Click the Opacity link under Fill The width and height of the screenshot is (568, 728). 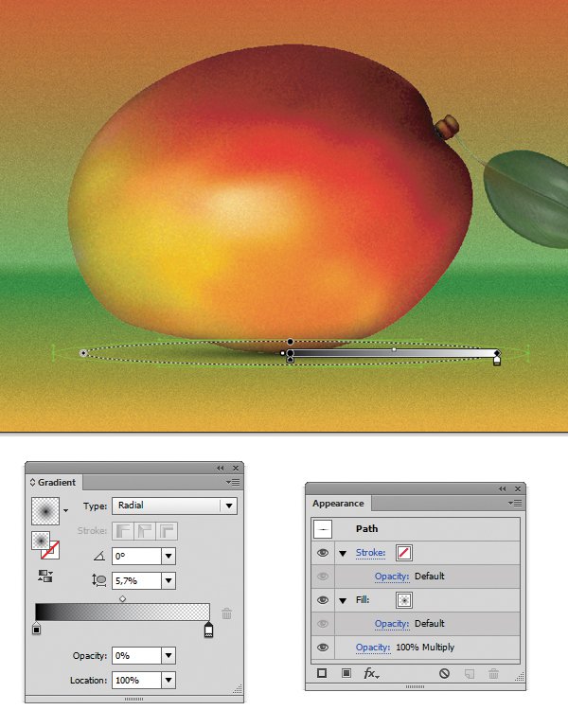(x=392, y=624)
